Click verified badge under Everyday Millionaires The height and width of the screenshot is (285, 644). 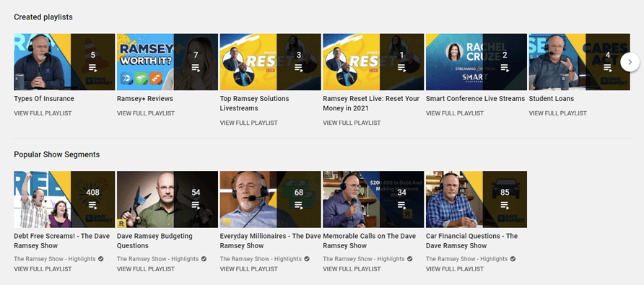[x=307, y=259]
